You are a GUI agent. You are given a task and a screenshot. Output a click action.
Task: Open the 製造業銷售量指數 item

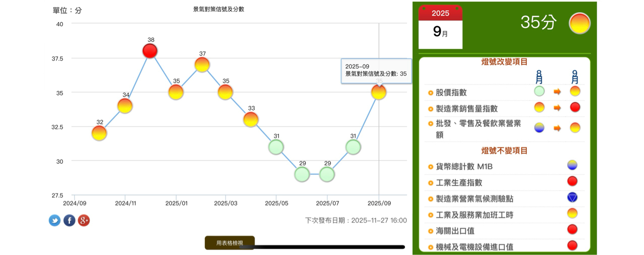tap(466, 109)
